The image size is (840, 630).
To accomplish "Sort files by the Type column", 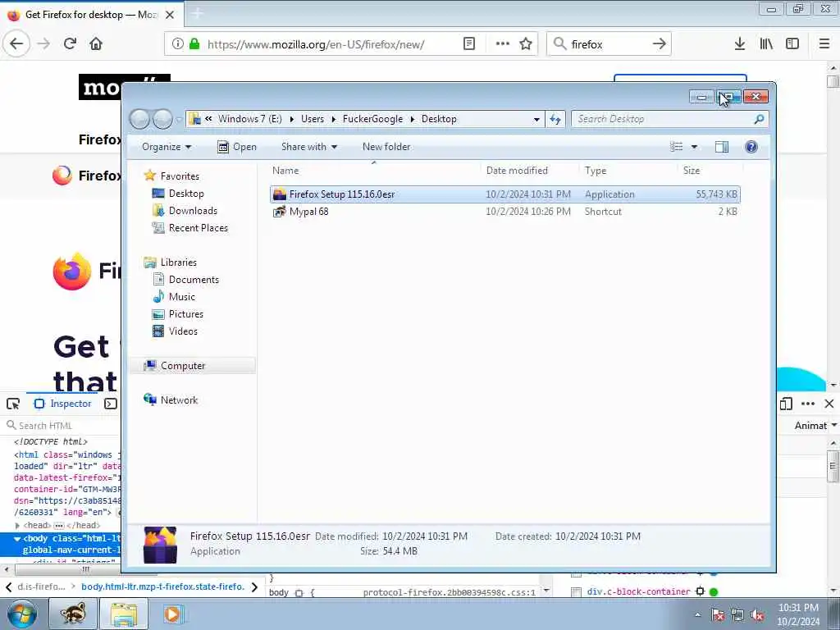I will point(596,171).
